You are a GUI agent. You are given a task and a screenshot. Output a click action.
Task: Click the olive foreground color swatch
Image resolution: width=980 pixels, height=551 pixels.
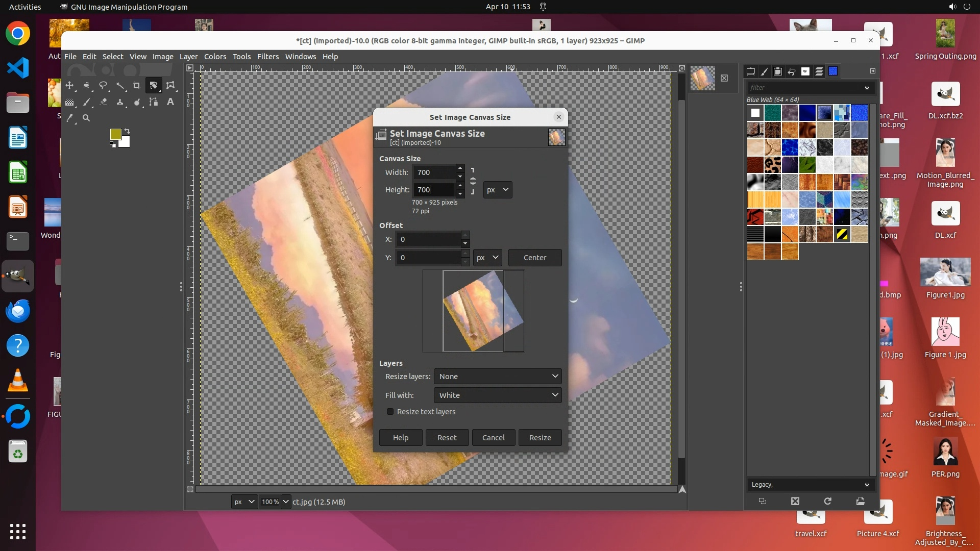pos(115,134)
